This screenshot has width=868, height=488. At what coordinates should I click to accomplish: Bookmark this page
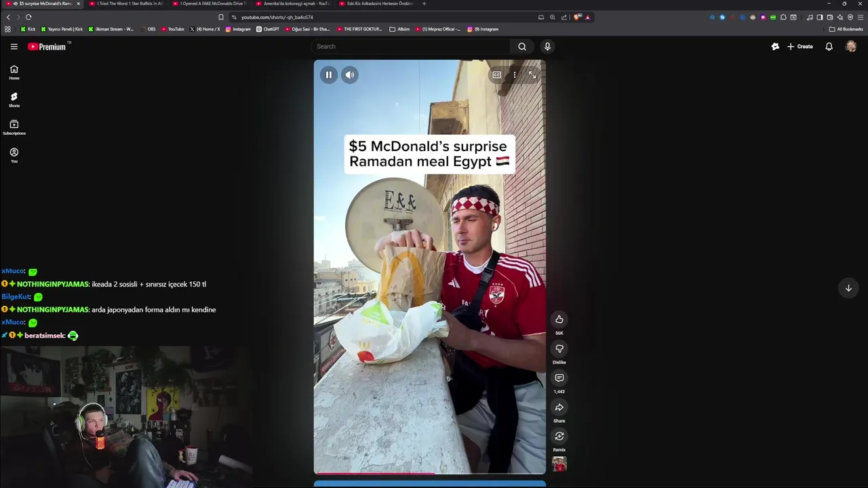[x=220, y=17]
